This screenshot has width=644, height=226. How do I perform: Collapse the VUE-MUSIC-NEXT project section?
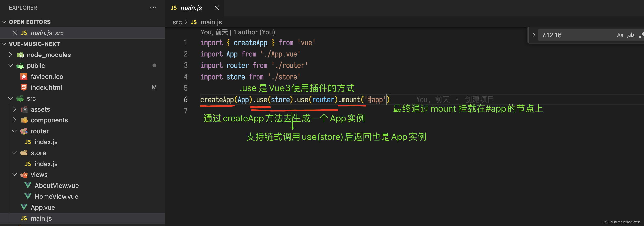[4, 44]
